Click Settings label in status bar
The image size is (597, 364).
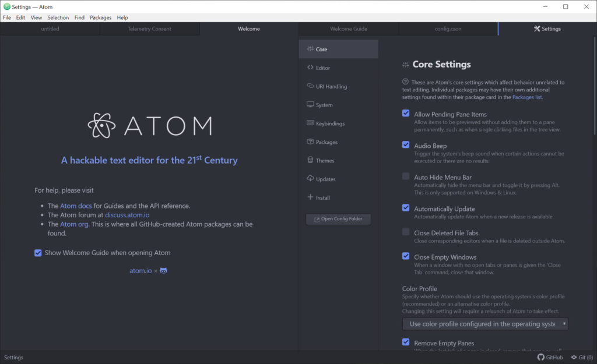[x=13, y=357]
